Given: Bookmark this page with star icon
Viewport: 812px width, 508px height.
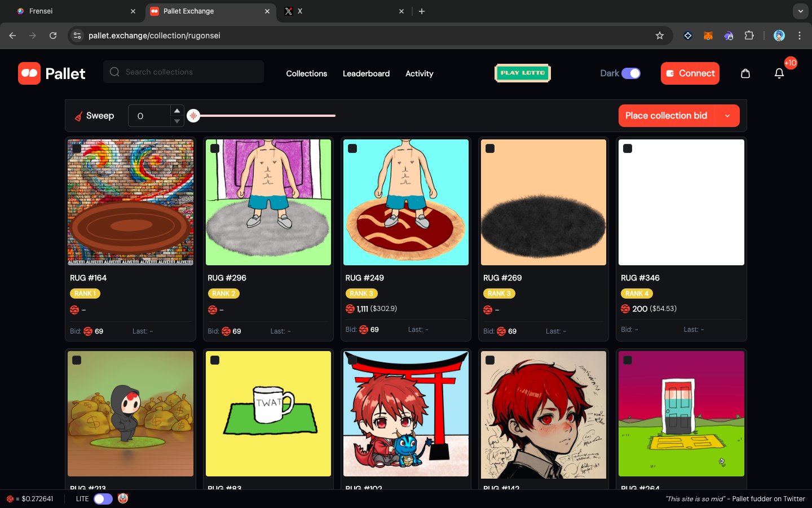Looking at the screenshot, I should coord(659,36).
